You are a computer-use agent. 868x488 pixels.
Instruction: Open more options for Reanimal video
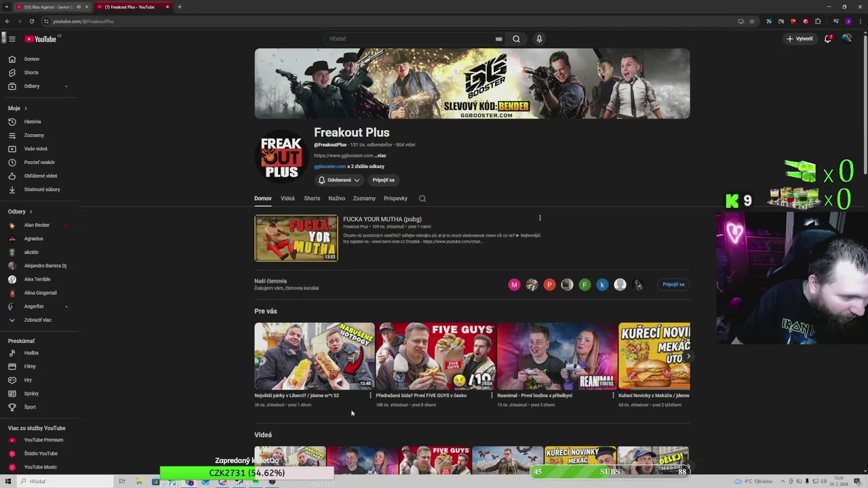(x=613, y=396)
